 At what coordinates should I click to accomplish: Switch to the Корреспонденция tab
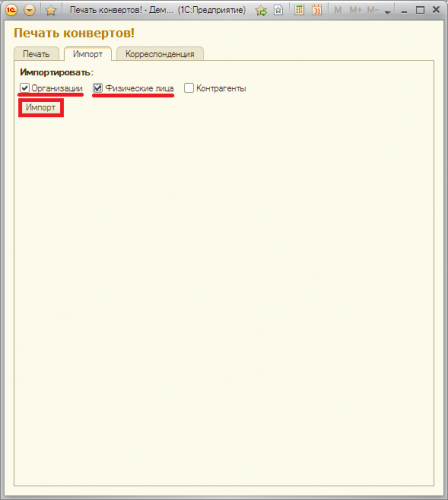(x=160, y=54)
